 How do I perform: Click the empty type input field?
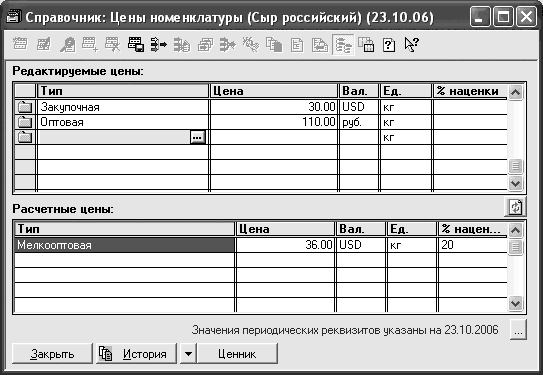[x=114, y=137]
